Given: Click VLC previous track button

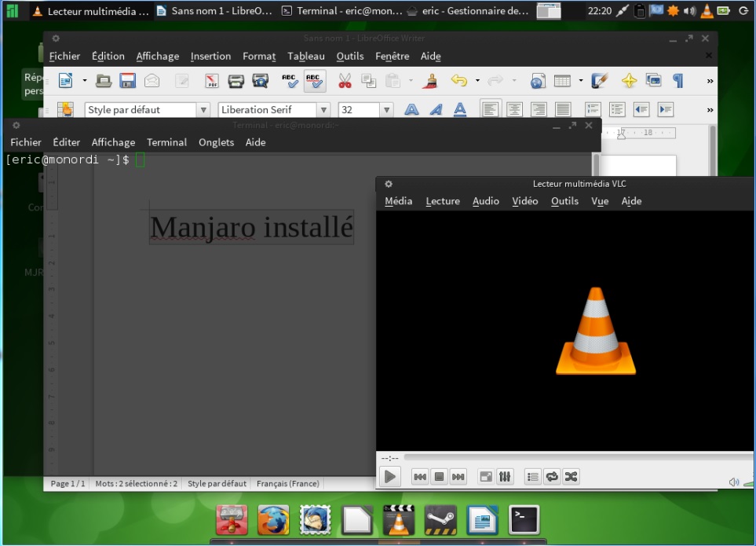Looking at the screenshot, I should [x=420, y=477].
